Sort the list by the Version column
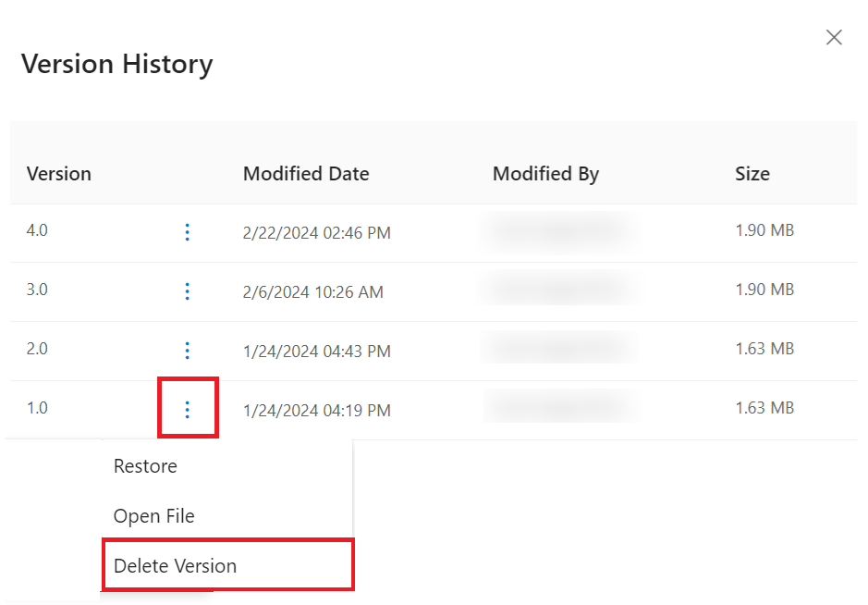The image size is (868, 605). (x=58, y=174)
